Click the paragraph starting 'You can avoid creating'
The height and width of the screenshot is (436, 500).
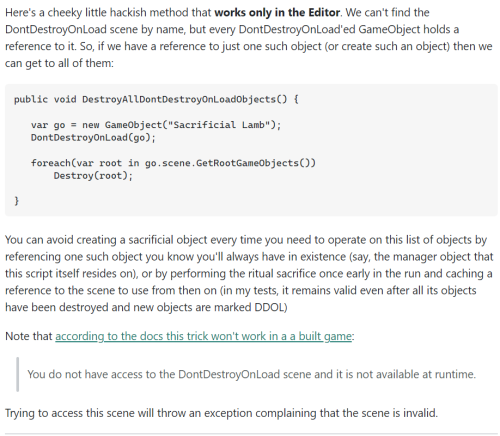249,273
